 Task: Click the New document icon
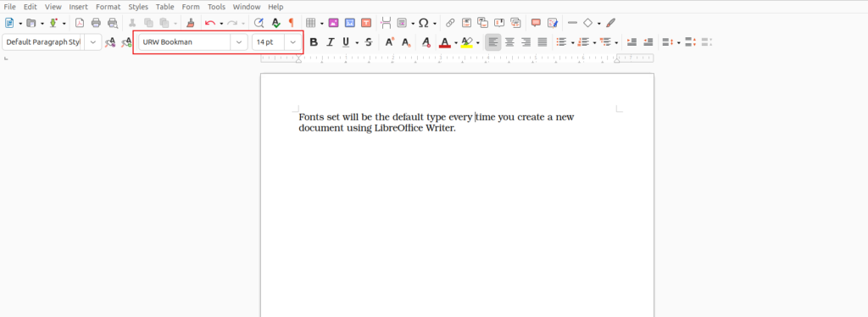9,23
